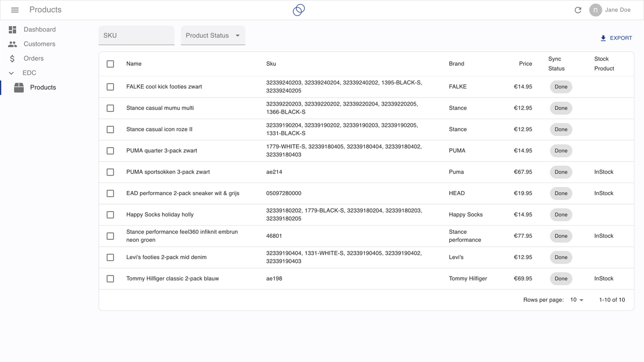This screenshot has height=362, width=644.
Task: Click Done chip in PUMA sportsokken row
Action: (561, 172)
